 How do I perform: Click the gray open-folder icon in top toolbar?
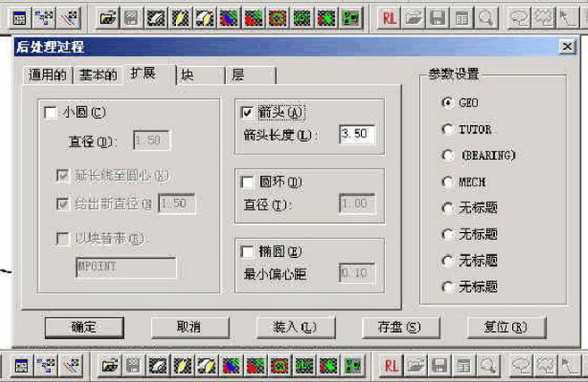pos(413,18)
